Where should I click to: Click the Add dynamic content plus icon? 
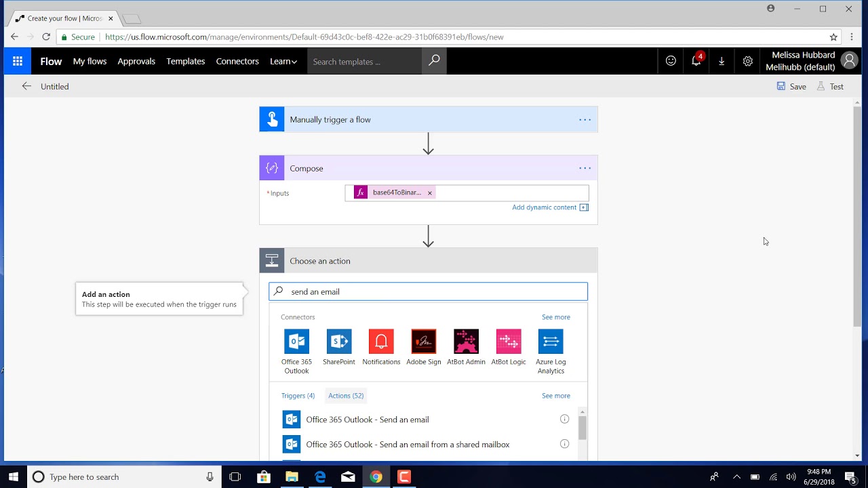(584, 207)
